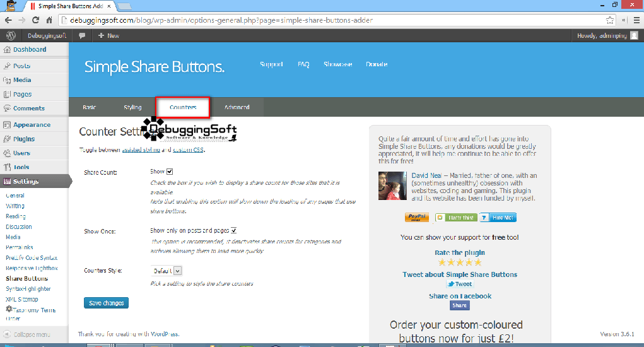Image resolution: width=644 pixels, height=347 pixels.
Task: Click the Facebook Share button
Action: 460,305
